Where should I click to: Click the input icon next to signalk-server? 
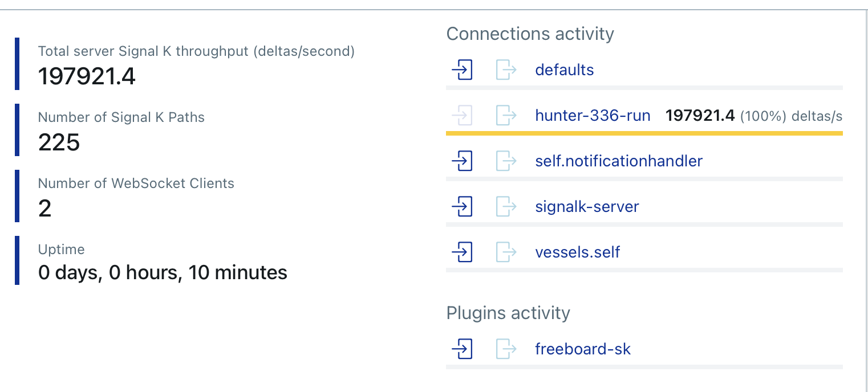click(462, 207)
